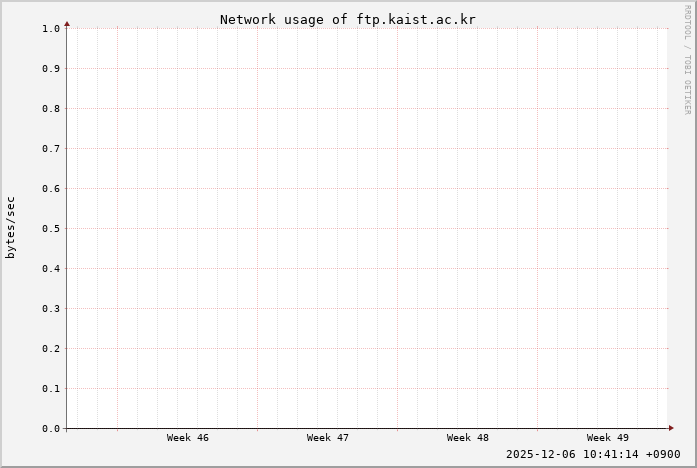The height and width of the screenshot is (468, 697).
Task: Click the 0.4 y-axis tick label
Action: 51,269
